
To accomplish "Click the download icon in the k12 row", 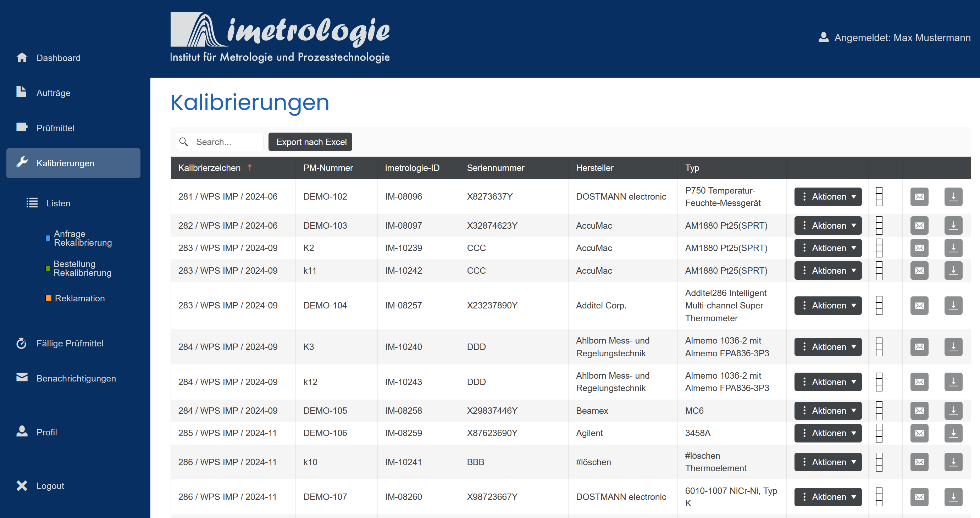I will [x=953, y=382].
